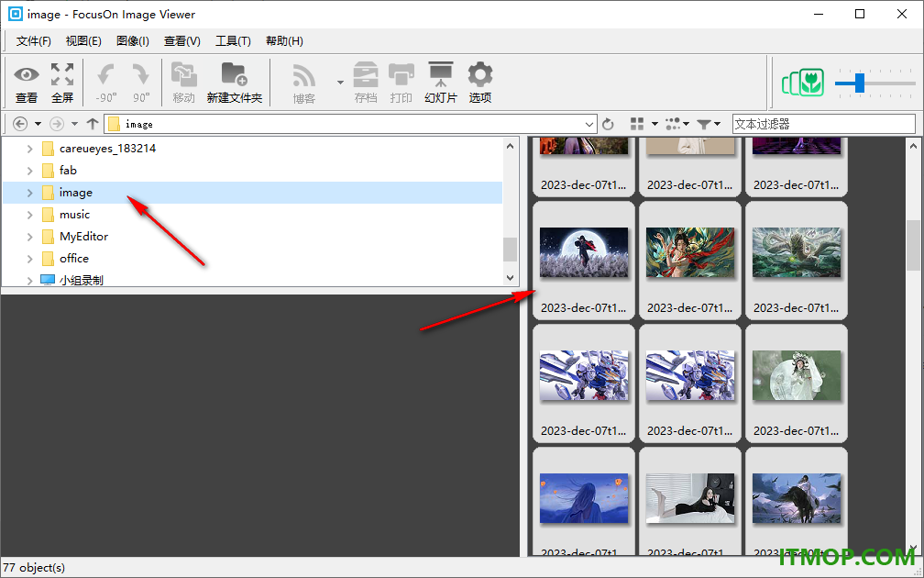Select the black horse rider thumbnail
924x578 pixels.
tap(797, 498)
